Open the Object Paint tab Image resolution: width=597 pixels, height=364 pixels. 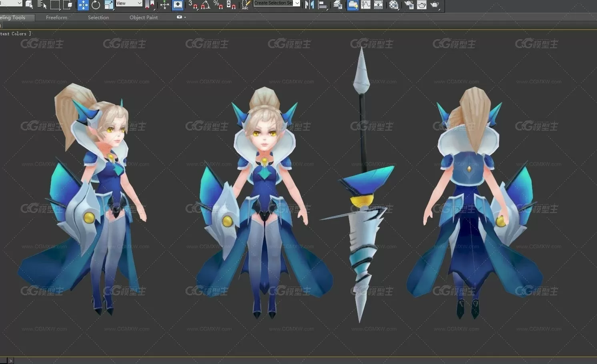[144, 18]
